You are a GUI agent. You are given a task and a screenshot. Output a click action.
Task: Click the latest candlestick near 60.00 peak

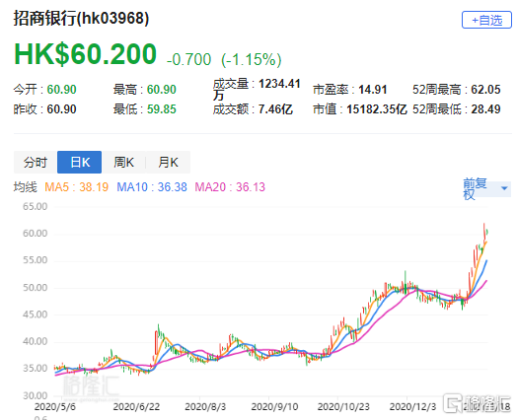tap(487, 232)
